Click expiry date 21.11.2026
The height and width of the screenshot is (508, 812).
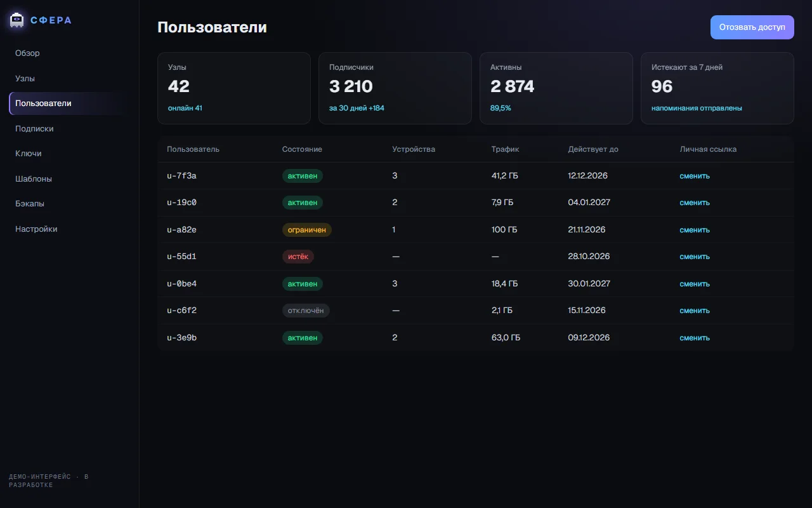pyautogui.click(x=587, y=230)
